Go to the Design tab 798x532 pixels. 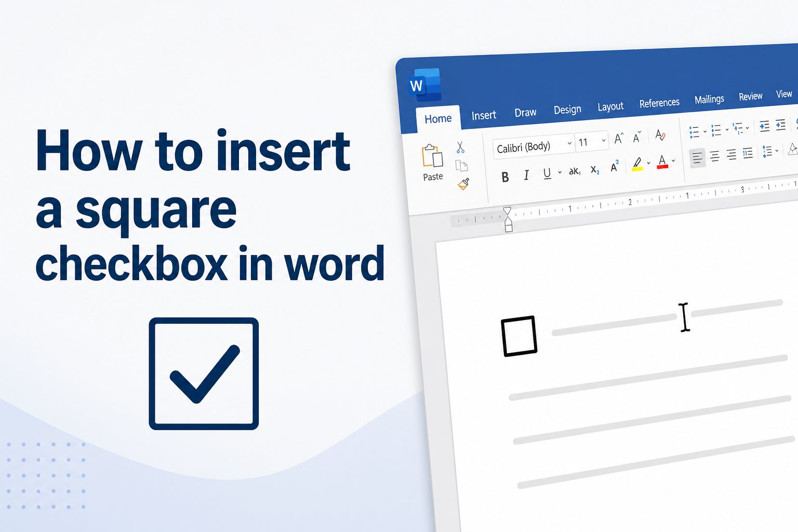coord(567,110)
